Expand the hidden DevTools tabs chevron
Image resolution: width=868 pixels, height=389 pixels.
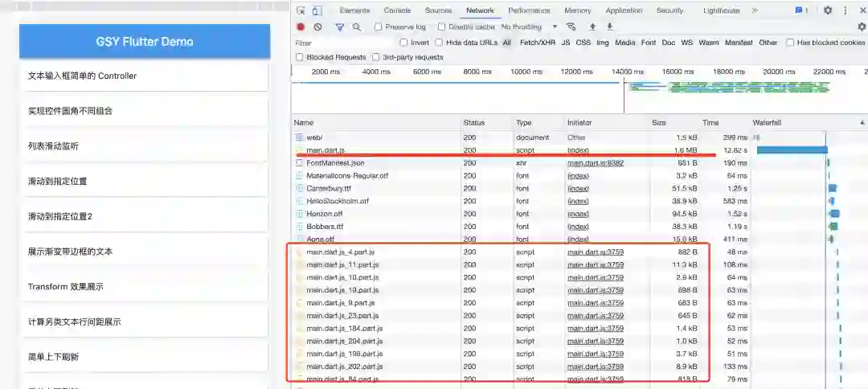coord(755,10)
